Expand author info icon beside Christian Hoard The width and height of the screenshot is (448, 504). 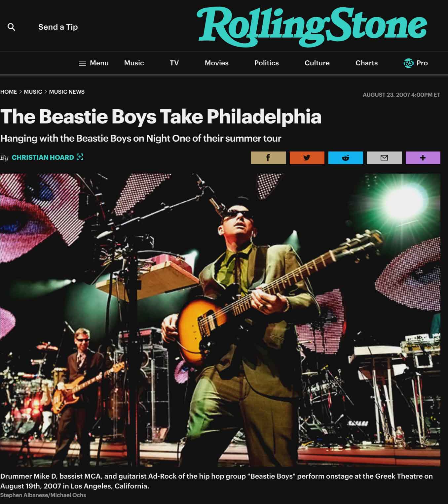[x=80, y=157]
